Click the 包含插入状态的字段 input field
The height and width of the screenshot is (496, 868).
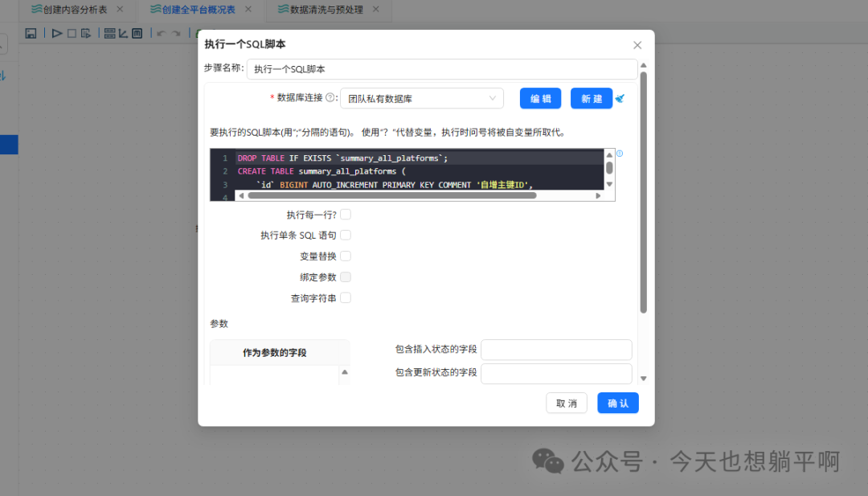pyautogui.click(x=556, y=350)
